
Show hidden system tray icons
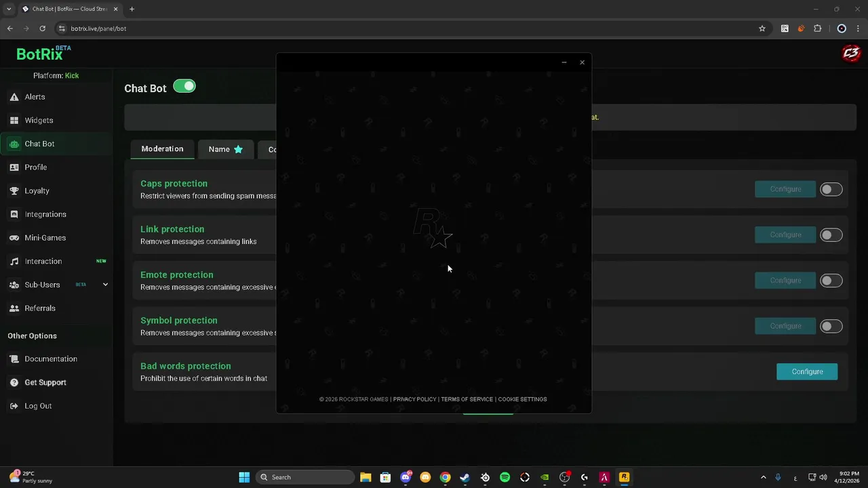(763, 477)
